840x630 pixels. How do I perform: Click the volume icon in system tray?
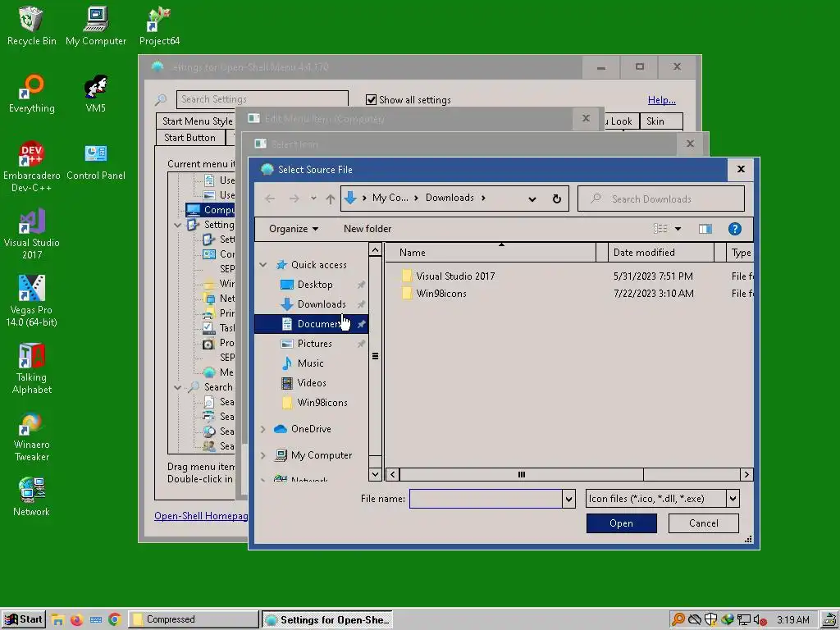759,620
